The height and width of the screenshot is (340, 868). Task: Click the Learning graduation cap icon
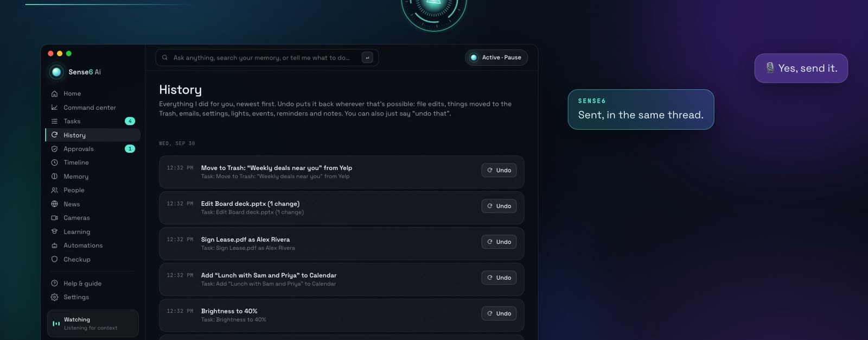pos(54,231)
